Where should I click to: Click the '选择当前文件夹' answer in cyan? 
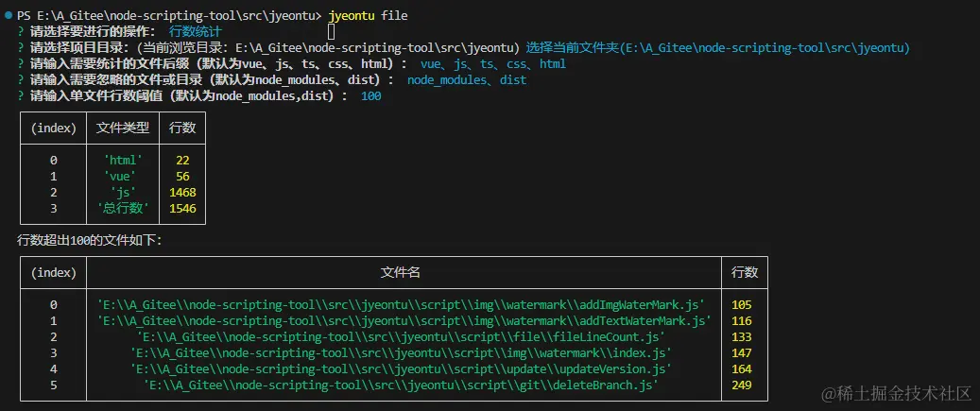(x=717, y=47)
